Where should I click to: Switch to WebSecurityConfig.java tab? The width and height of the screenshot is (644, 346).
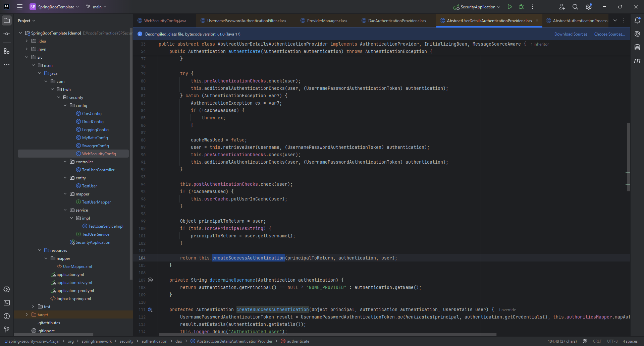(162, 21)
